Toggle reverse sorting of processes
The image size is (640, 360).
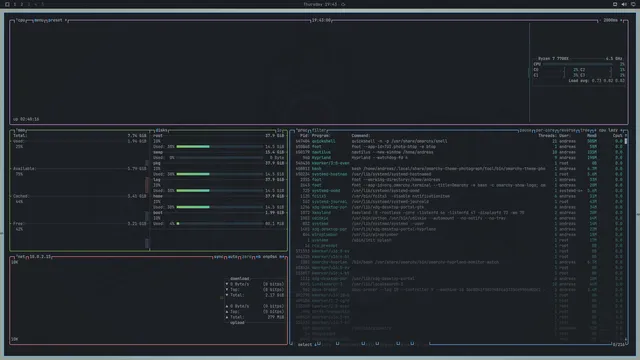[567, 131]
